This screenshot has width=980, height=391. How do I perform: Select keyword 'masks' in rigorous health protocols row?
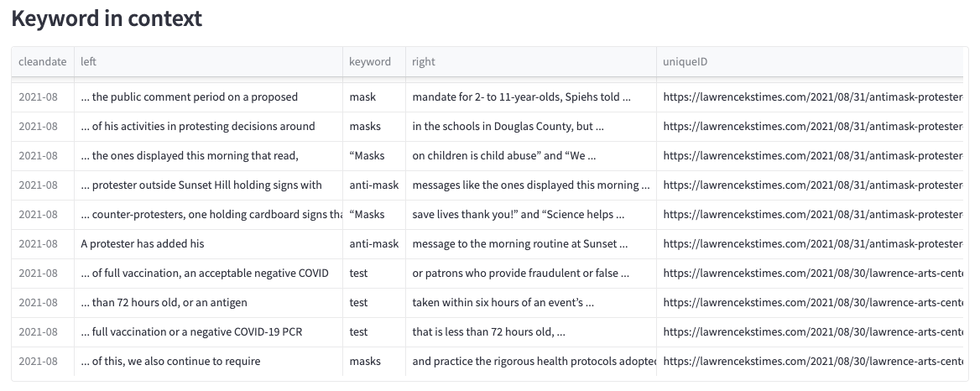373,361
